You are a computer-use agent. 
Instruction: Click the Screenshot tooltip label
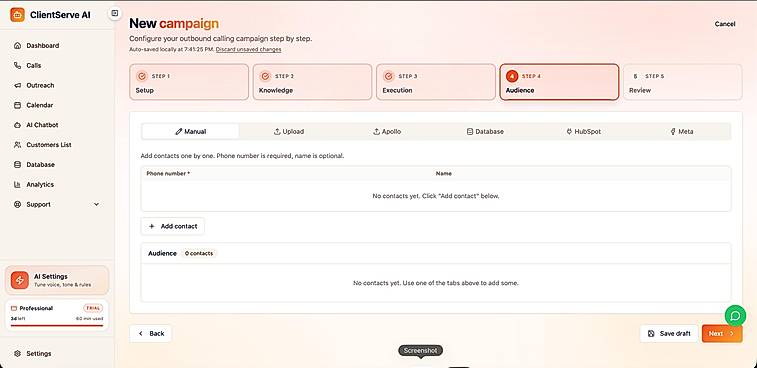click(421, 350)
